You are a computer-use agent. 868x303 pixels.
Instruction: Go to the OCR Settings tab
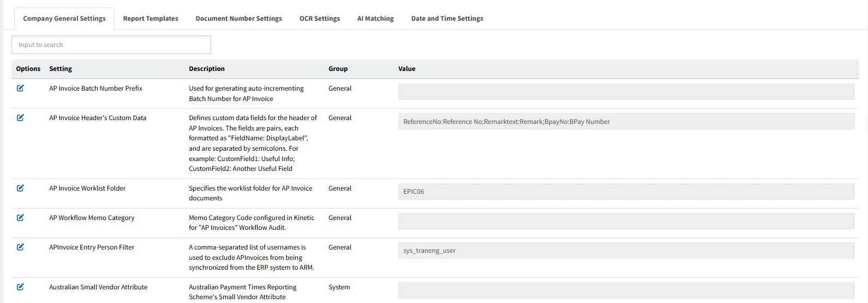click(x=319, y=19)
